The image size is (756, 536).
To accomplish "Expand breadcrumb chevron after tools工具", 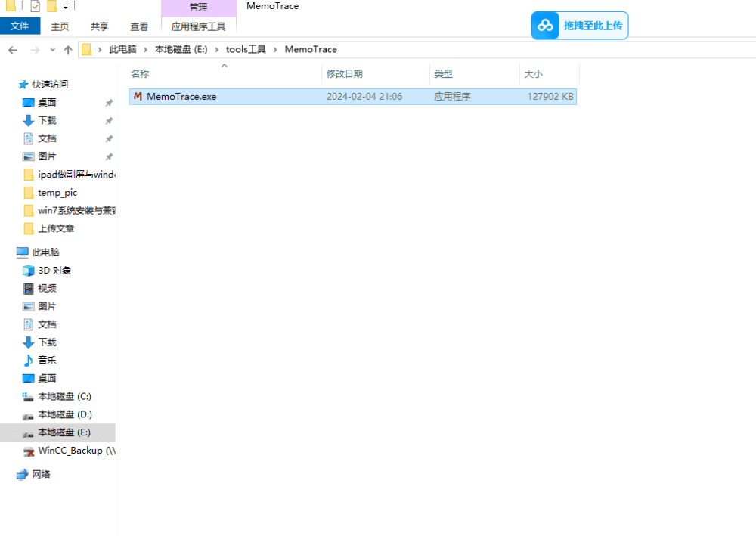I will (x=275, y=50).
